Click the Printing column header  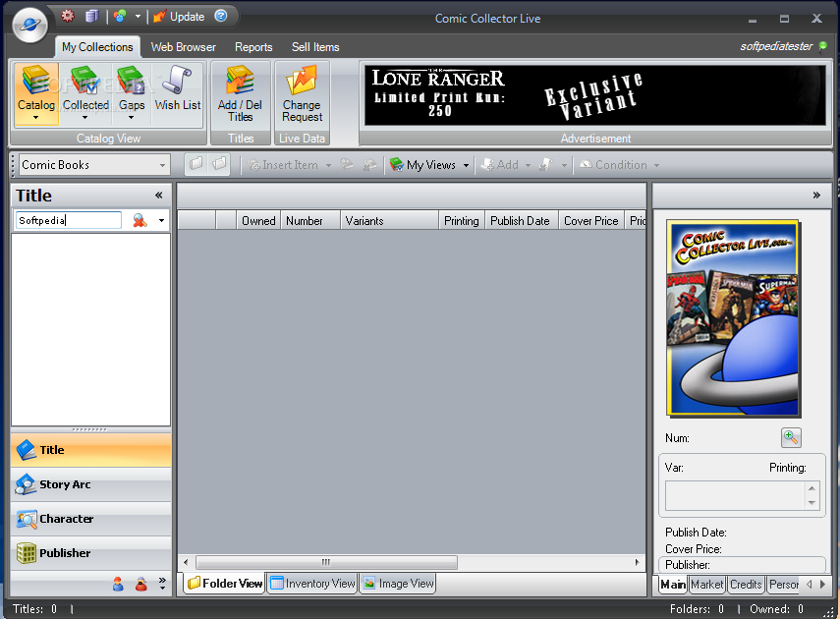pyautogui.click(x=462, y=221)
